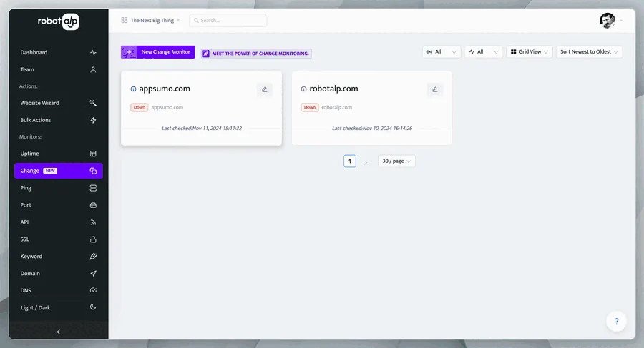Click the Team person icon
The width and height of the screenshot is (644, 348).
(93, 70)
